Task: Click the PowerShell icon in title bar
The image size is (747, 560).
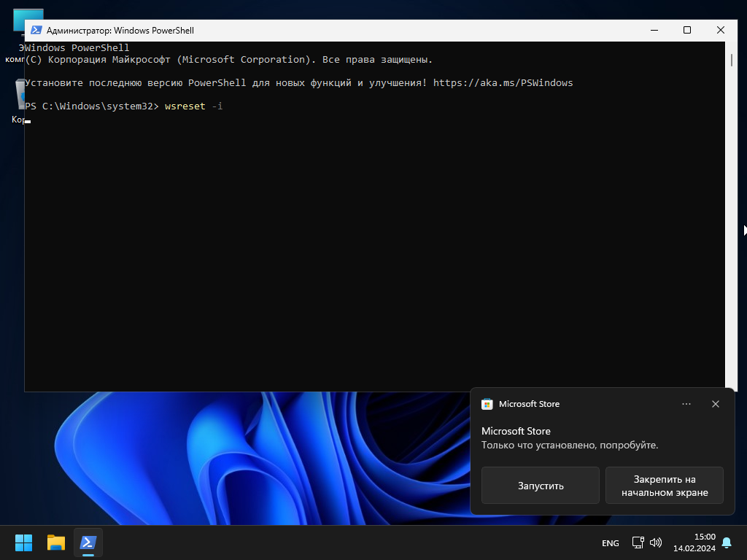Action: 36,31
